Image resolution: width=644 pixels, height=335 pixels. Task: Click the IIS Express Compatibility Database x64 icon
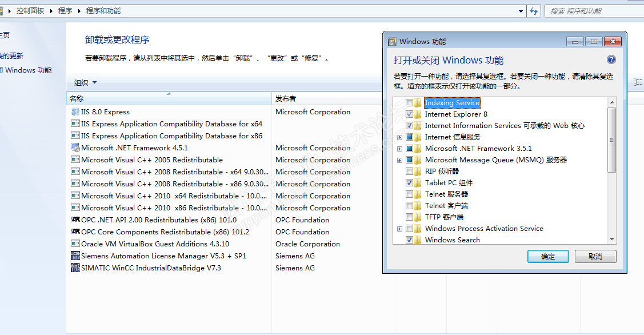[75, 123]
